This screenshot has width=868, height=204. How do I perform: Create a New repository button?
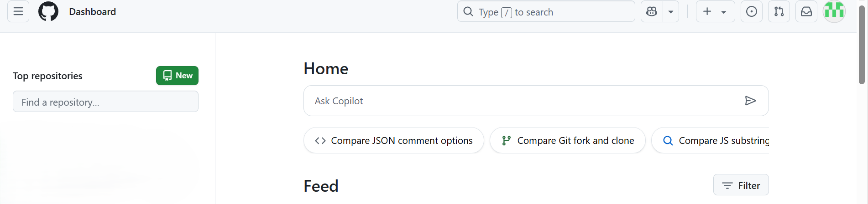coord(177,76)
